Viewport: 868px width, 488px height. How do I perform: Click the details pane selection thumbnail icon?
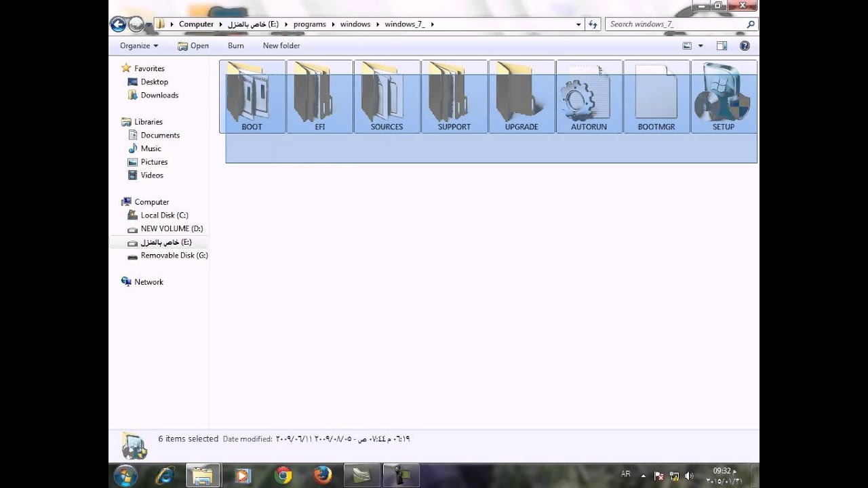tap(134, 445)
